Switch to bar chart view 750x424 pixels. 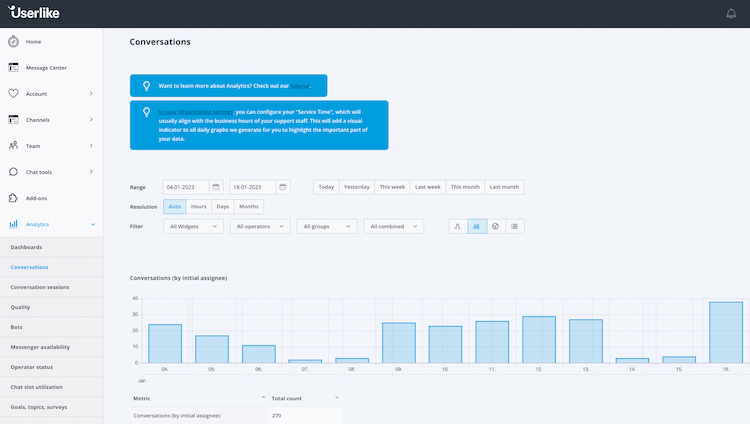[x=477, y=227]
